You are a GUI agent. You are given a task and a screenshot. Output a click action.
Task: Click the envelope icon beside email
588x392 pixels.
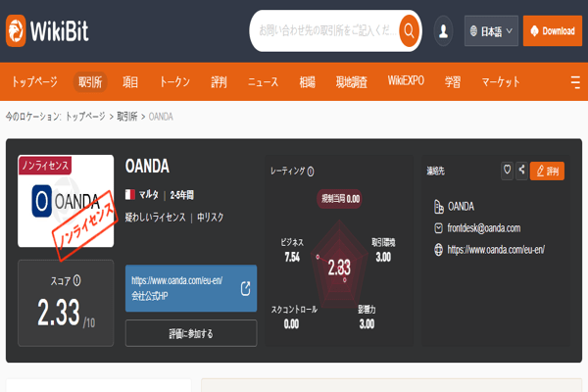tap(438, 228)
